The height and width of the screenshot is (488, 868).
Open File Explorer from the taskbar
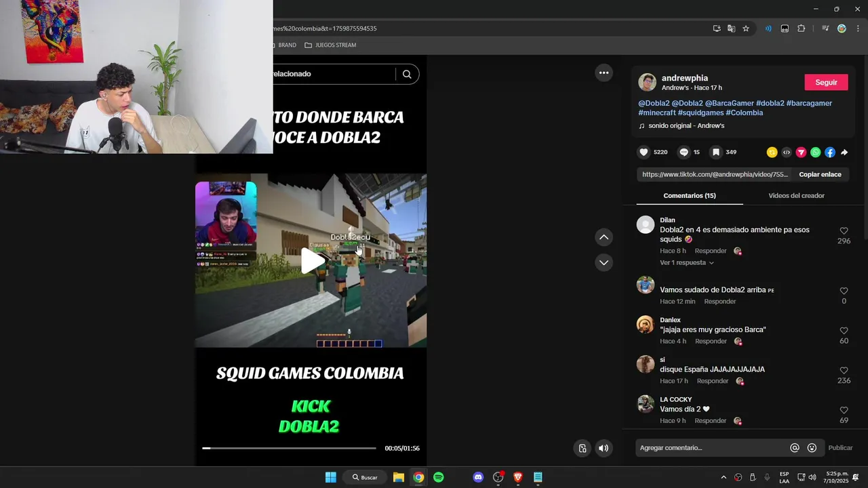pos(399,477)
